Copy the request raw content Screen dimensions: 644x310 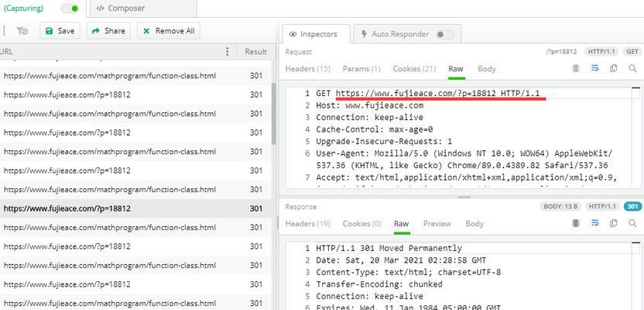pyautogui.click(x=614, y=69)
